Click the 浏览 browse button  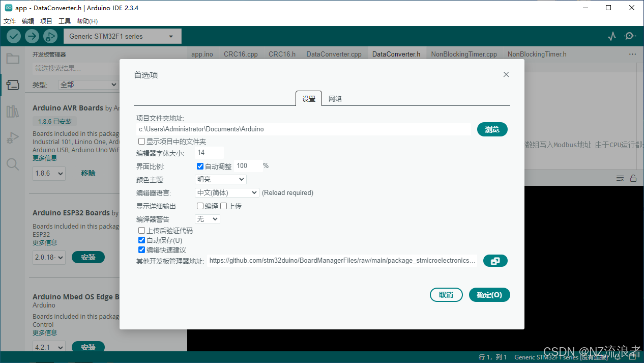(x=492, y=129)
